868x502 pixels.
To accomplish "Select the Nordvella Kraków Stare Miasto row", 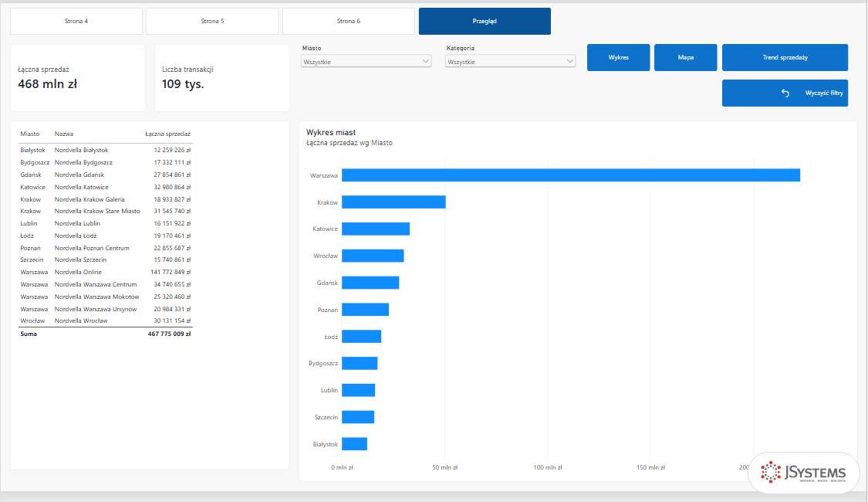I will 105,211.
